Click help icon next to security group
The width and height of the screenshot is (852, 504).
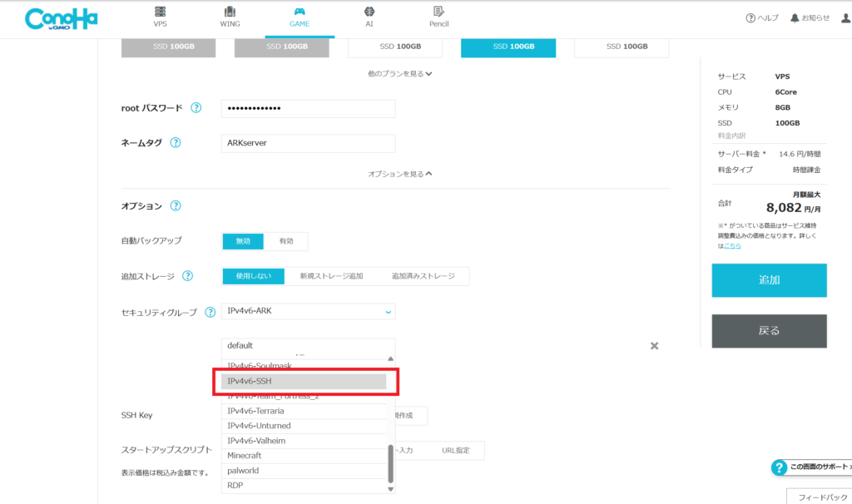point(210,312)
